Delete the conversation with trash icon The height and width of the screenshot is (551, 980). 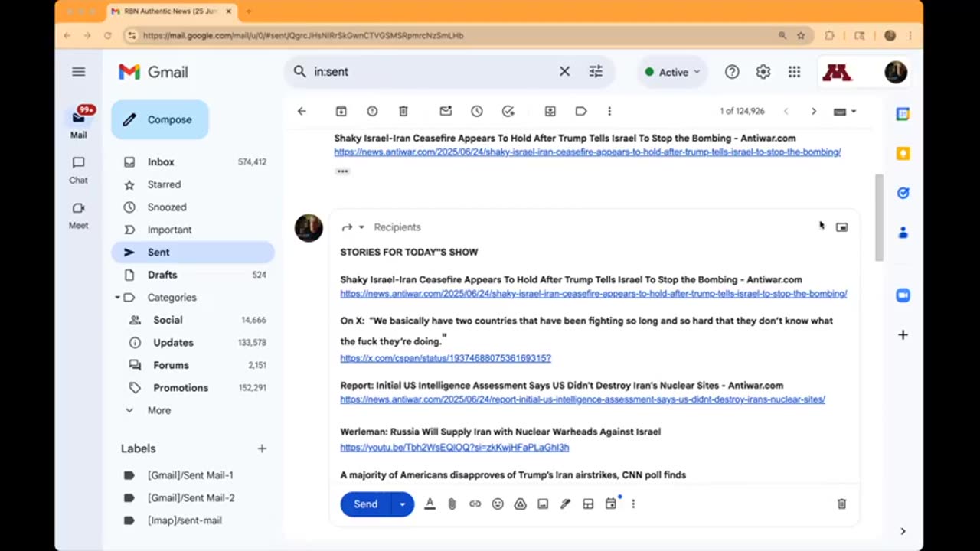click(403, 111)
